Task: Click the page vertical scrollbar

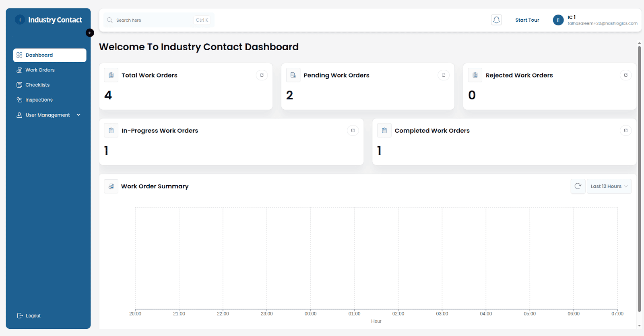Action: [639, 179]
